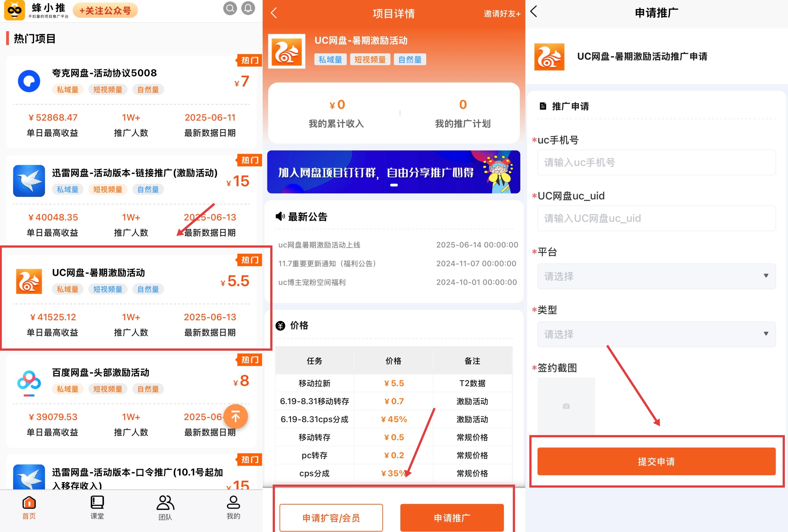The width and height of the screenshot is (788, 532).
Task: Open the notification bell icon
Action: (x=248, y=8)
